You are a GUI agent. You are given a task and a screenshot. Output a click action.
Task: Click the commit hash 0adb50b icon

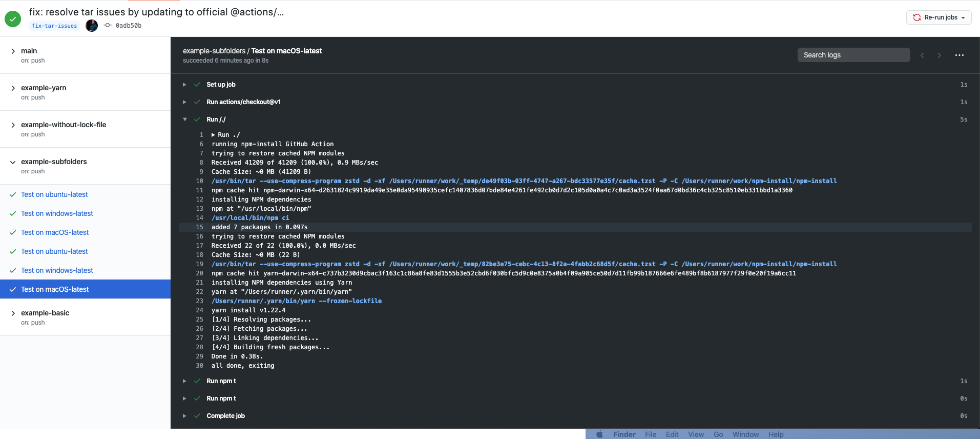click(x=108, y=25)
